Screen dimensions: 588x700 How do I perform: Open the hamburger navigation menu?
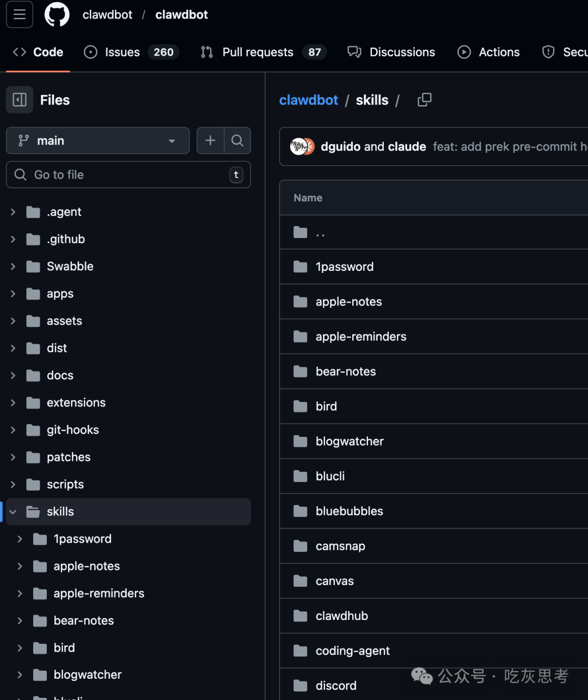[x=20, y=15]
